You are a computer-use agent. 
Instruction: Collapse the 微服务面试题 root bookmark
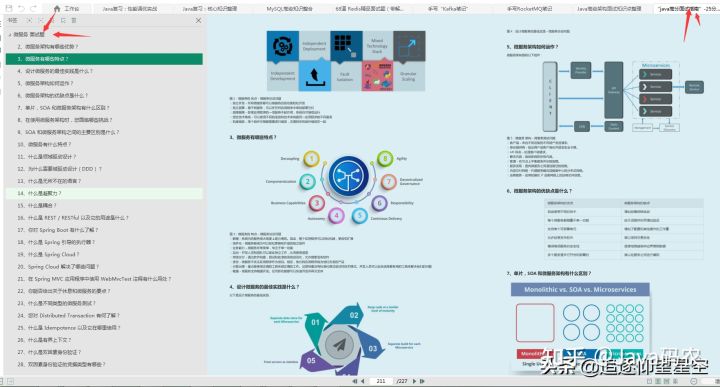click(10, 34)
